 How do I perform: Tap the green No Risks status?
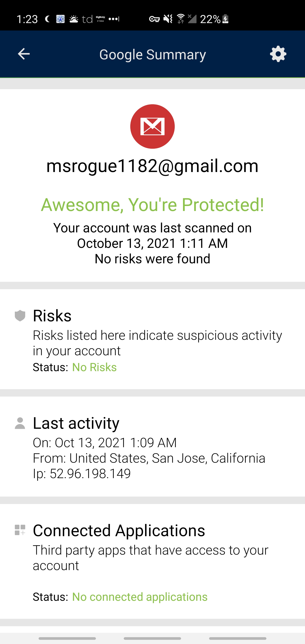point(94,367)
